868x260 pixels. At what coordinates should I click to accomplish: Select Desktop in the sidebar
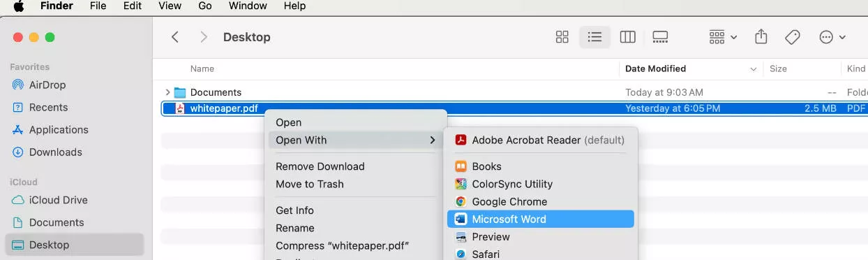75,245
